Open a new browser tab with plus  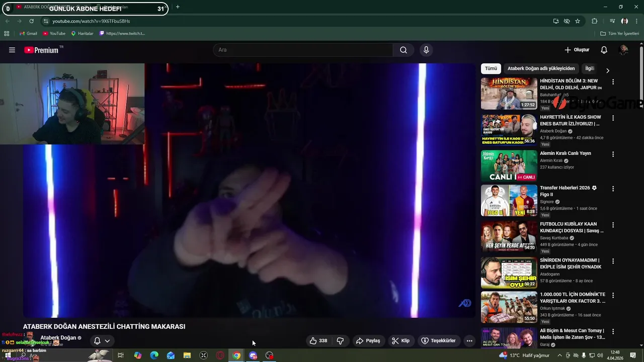point(178,7)
